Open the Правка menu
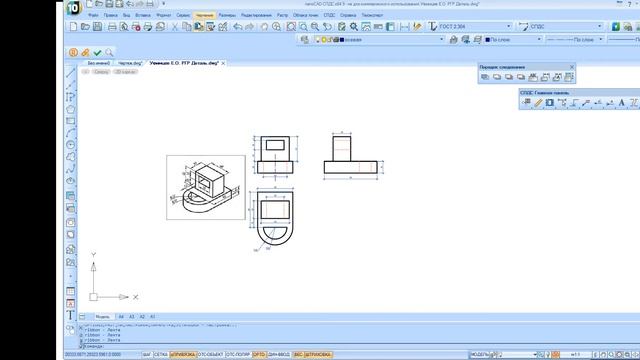 pos(110,15)
